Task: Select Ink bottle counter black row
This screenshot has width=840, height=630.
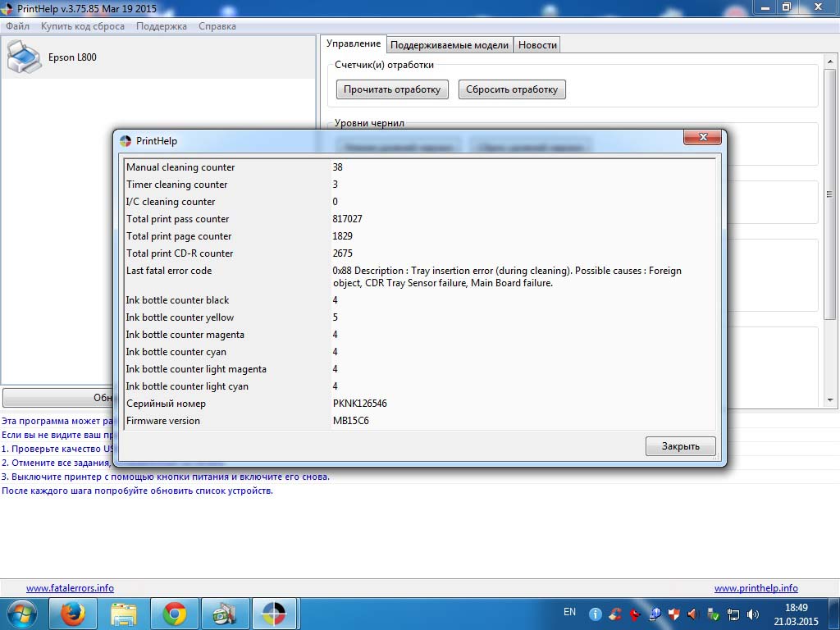Action: 419,300
